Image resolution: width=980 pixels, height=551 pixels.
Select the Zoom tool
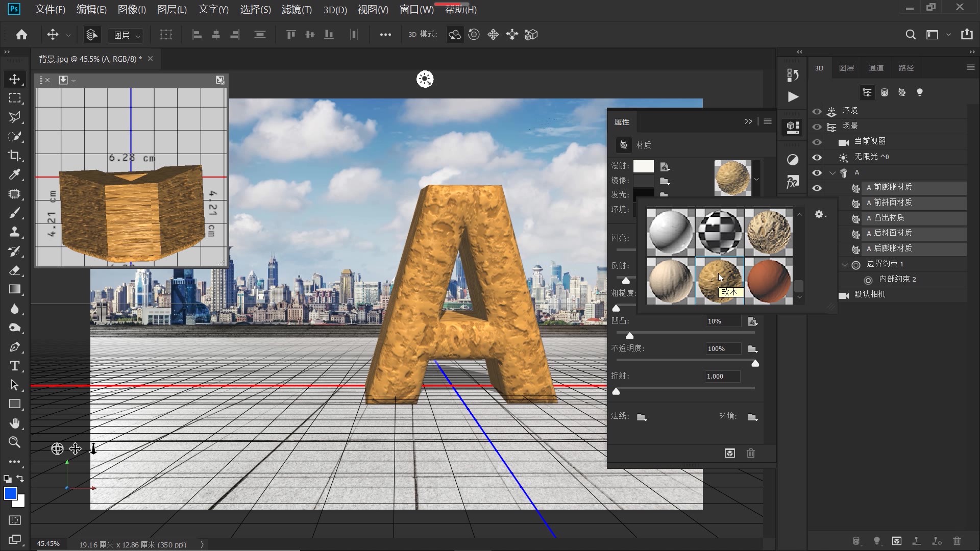click(x=14, y=442)
